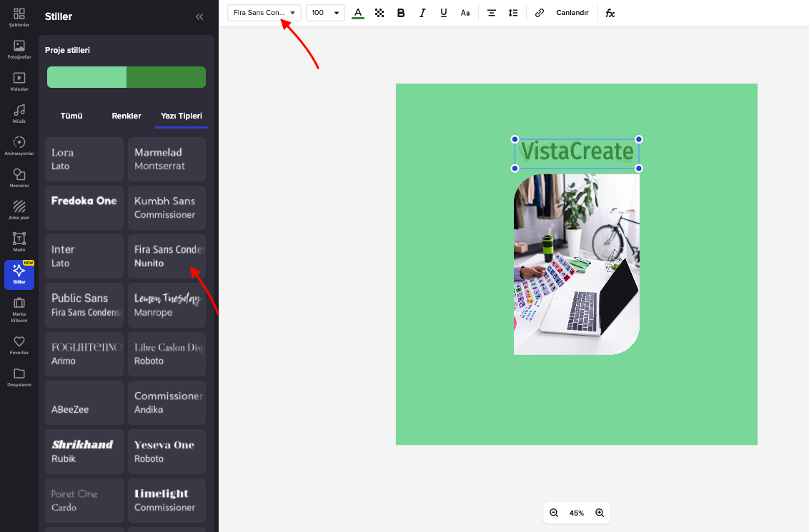Apply the Kumbh Sans Commissioner font pair
Image resolution: width=809 pixels, height=532 pixels.
tap(167, 208)
